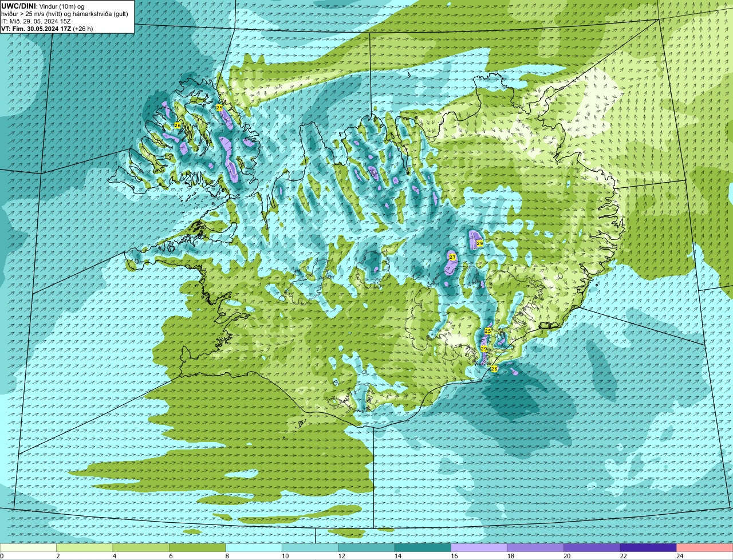The image size is (733, 560).
Task: Click the 8–10 m/s pale cyan legend swatch
Action: [x=254, y=548]
